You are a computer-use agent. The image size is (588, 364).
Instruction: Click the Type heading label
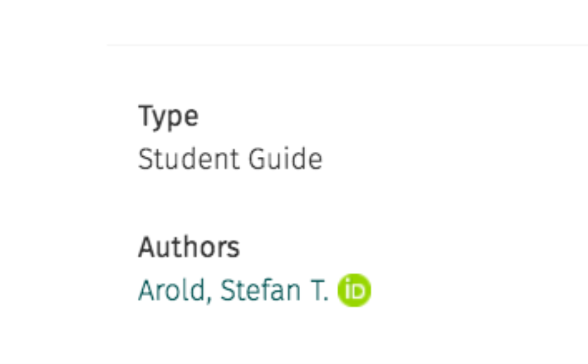pyautogui.click(x=168, y=116)
